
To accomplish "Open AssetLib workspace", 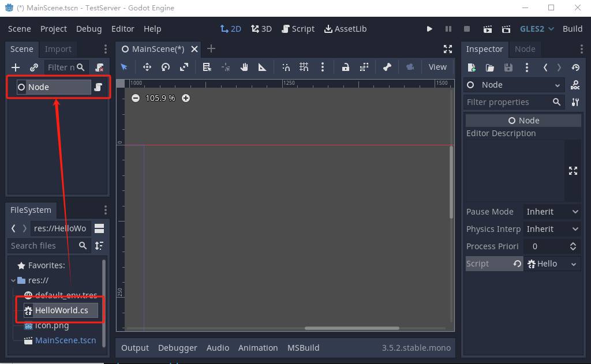I will (x=345, y=29).
